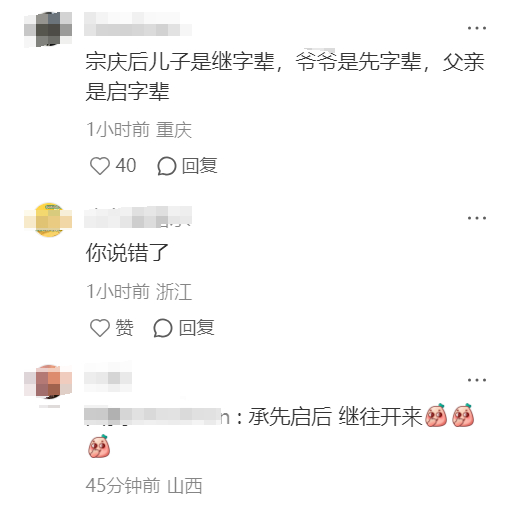Click first peach emoji after '继往开来'
The height and width of the screenshot is (505, 516).
pyautogui.click(x=436, y=415)
